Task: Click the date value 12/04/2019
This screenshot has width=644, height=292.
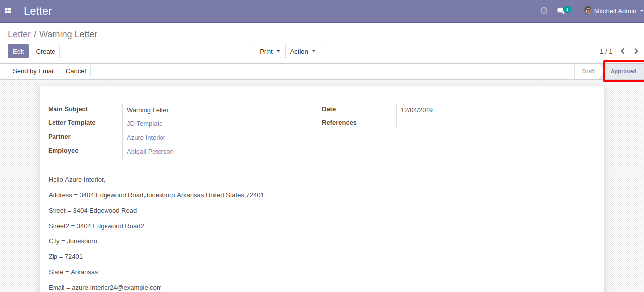Action: [417, 110]
